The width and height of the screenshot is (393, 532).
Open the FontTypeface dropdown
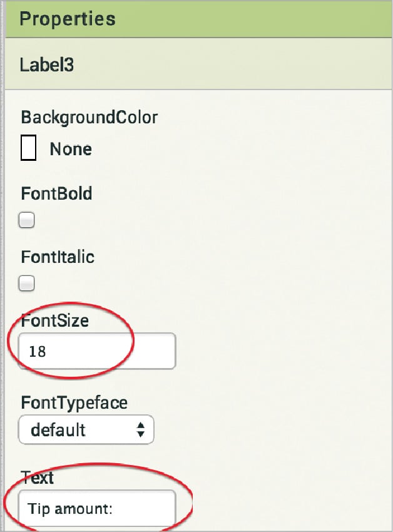(x=86, y=430)
